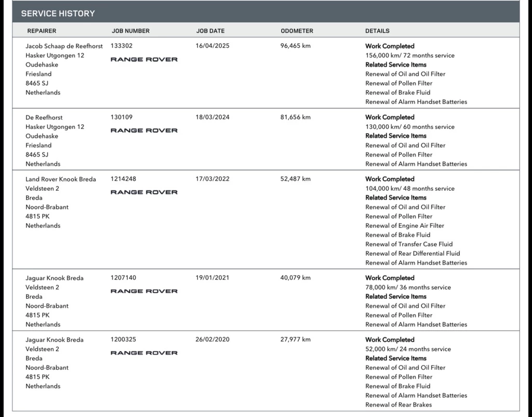
Task: Click the Range Rover logo under job 1200325
Action: 144,353
